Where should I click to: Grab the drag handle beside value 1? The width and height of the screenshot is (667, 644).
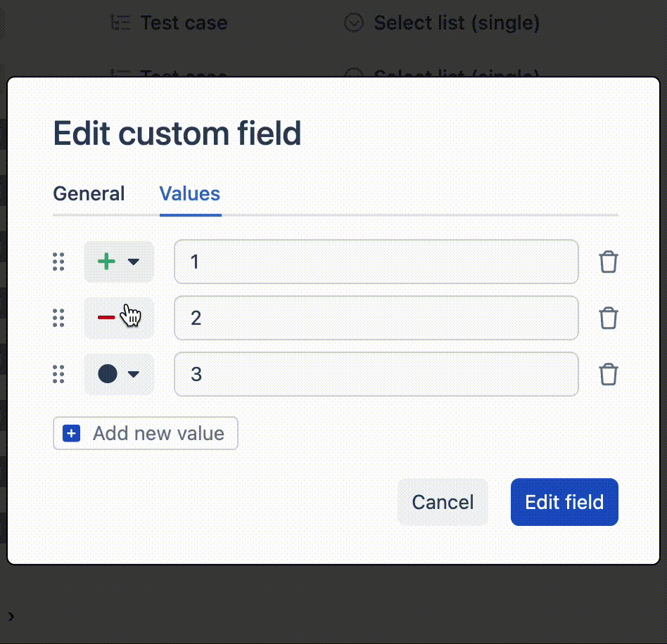[58, 262]
